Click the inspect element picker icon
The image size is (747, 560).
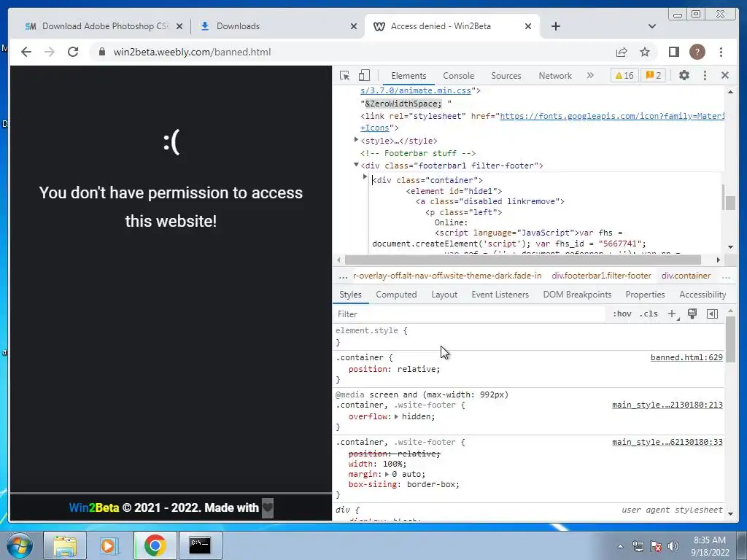point(344,75)
